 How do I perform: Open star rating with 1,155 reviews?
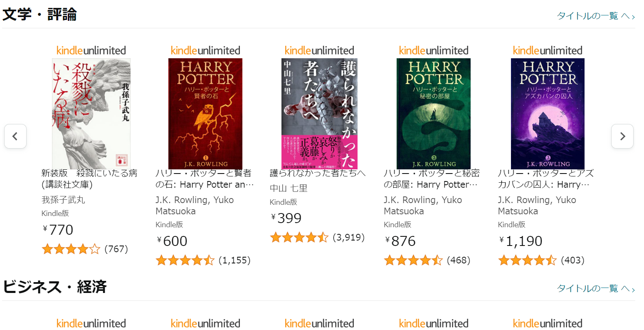185,261
